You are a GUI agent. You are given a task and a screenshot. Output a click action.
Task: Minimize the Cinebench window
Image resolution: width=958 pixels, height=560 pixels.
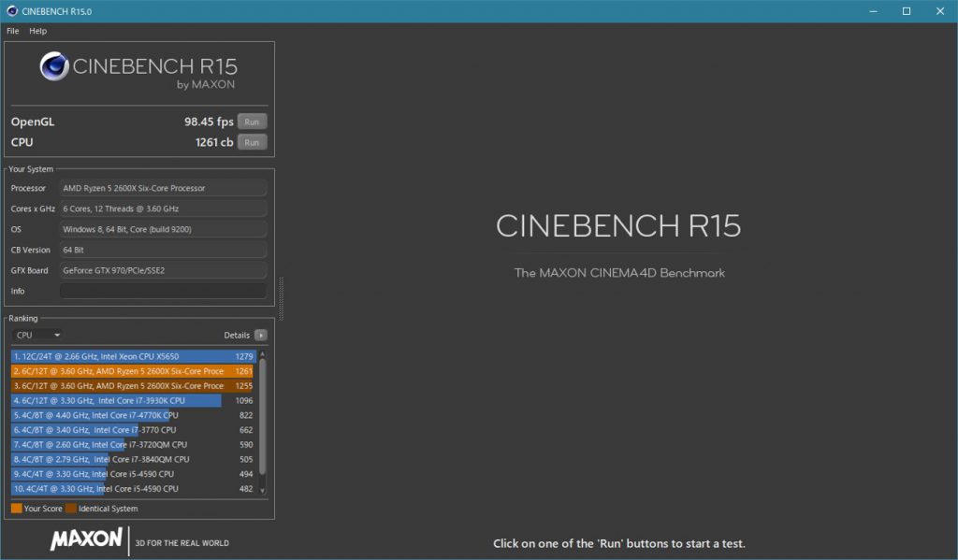pyautogui.click(x=874, y=11)
